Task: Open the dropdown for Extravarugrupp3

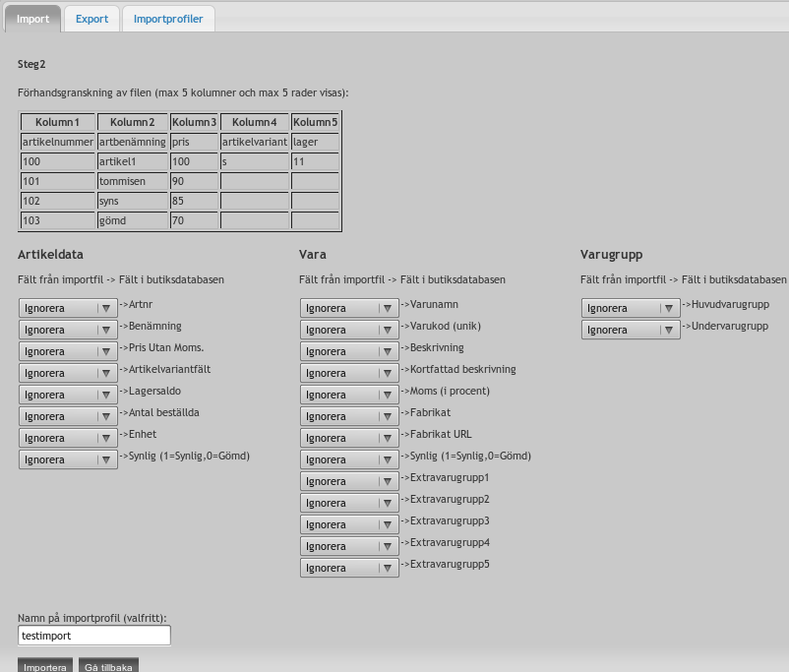Action: pyautogui.click(x=349, y=524)
